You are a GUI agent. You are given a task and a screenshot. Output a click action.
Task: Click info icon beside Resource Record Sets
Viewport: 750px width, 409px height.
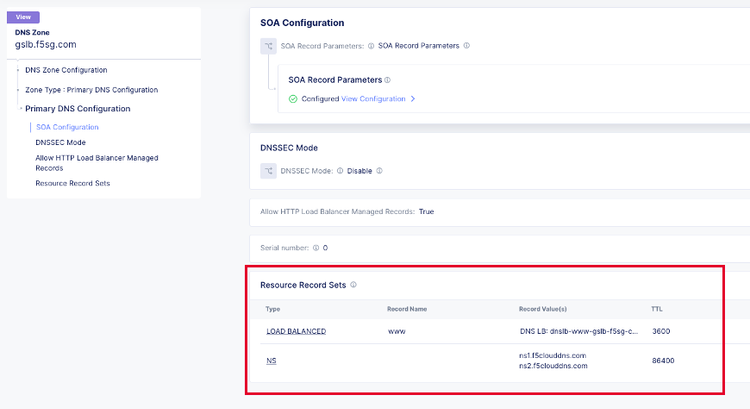coord(353,285)
